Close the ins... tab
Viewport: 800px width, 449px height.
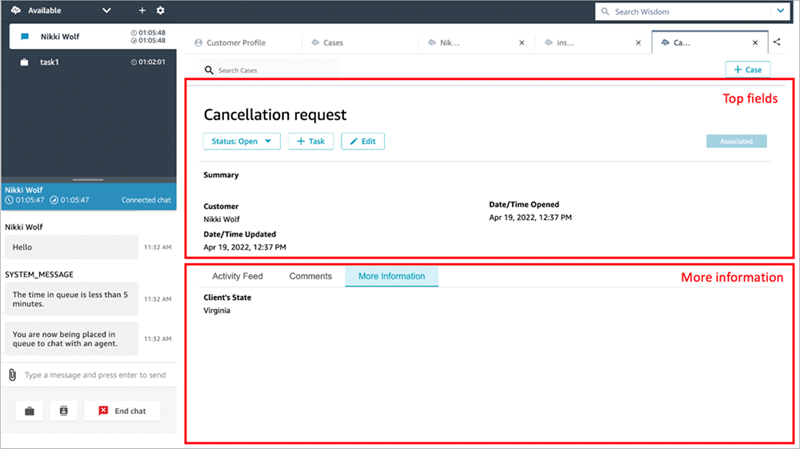638,44
